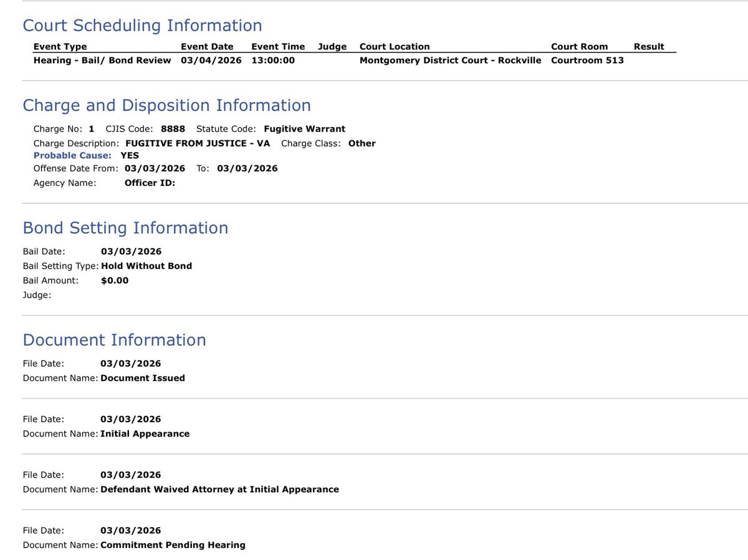The image size is (748, 560).
Task: Click the Agency Name label
Action: point(65,183)
